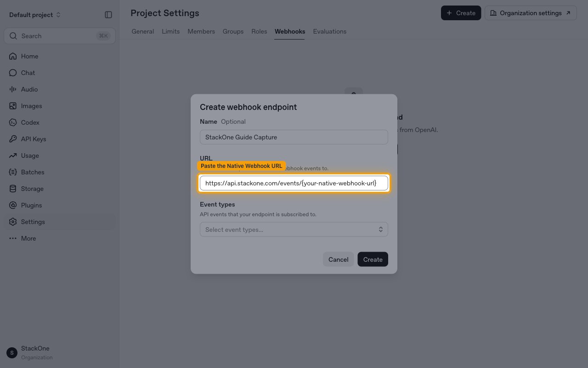Collapse sidebar using the panel icon
Viewport: 588px width, 368px height.
point(108,15)
